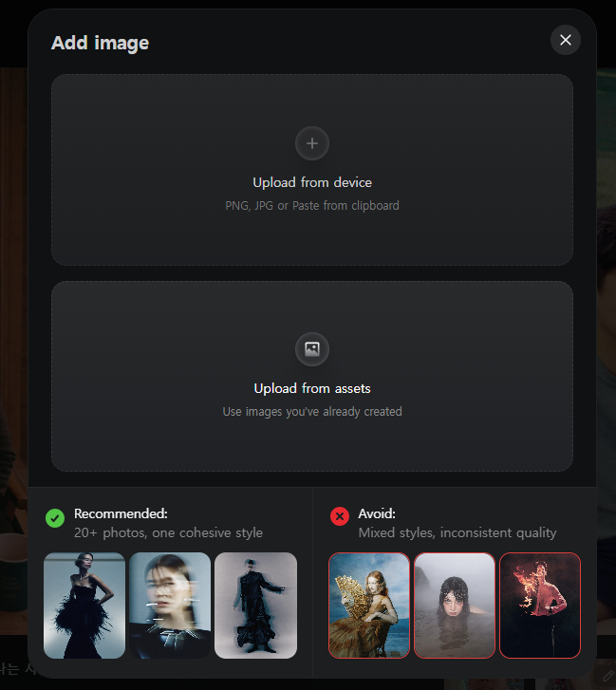The image size is (616, 690).
Task: Open the woman in misty water example
Action: (455, 606)
